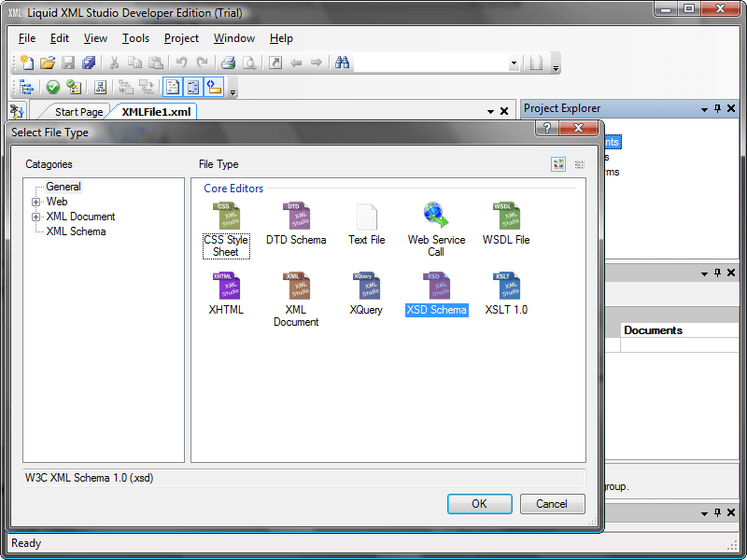
Task: Switch to small icons view in dialog
Action: click(579, 164)
